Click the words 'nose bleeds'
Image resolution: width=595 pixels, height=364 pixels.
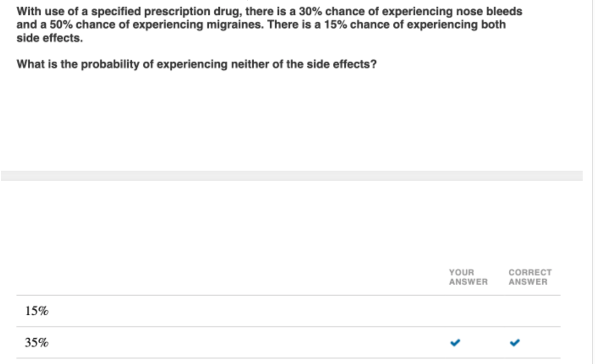click(x=489, y=12)
